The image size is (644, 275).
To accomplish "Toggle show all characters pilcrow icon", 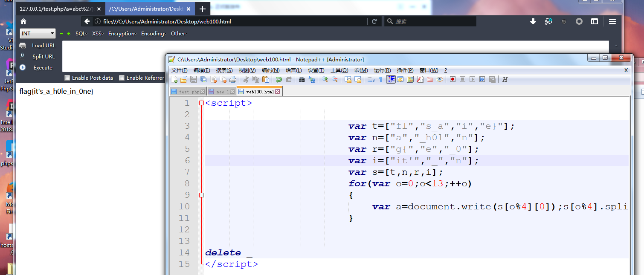I will click(380, 79).
